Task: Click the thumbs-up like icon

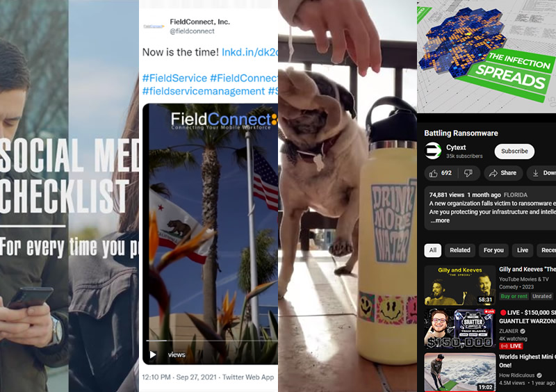Action: coord(433,173)
